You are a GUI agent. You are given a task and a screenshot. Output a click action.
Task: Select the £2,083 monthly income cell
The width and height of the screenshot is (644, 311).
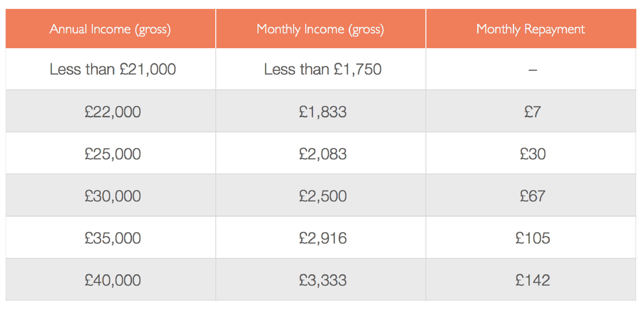[321, 153]
